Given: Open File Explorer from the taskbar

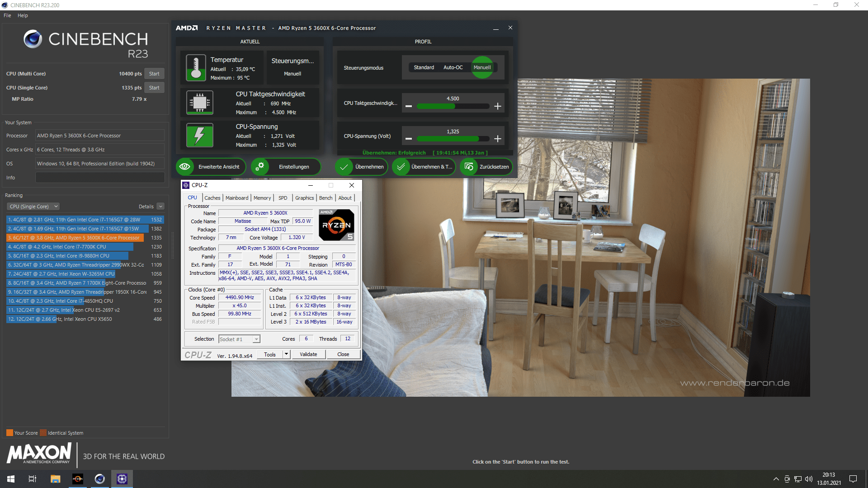Looking at the screenshot, I should pos(55,479).
